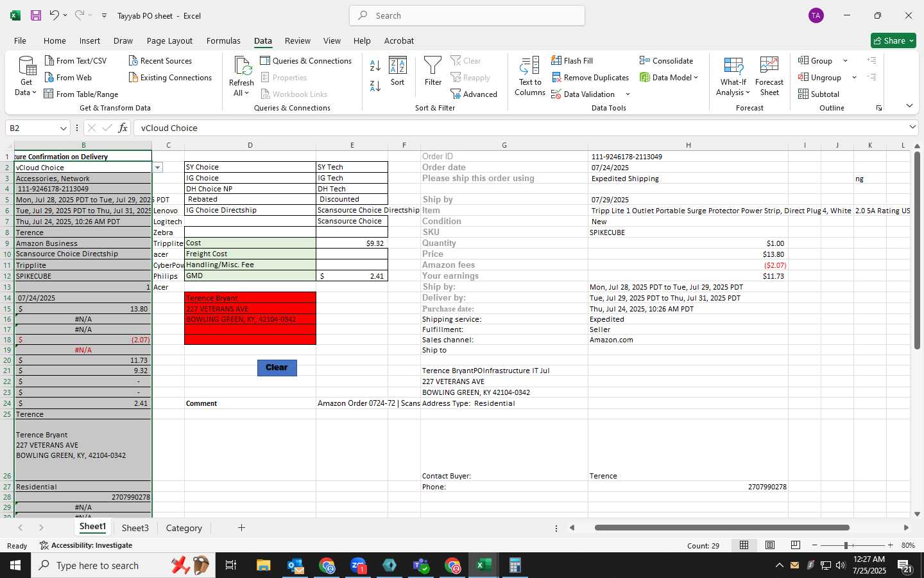Insert function fx button
The height and width of the screenshot is (578, 924).
click(123, 128)
